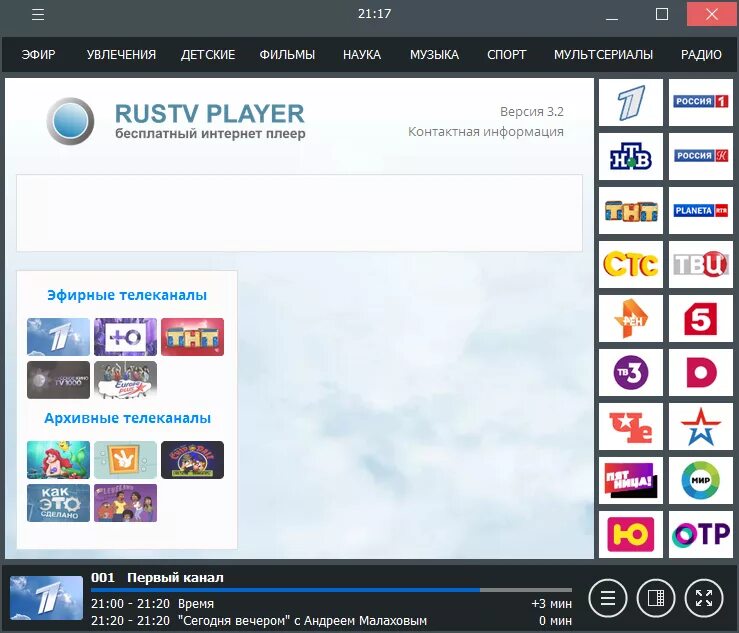This screenshot has width=739, height=633.
Task: Select the NTV channel logo
Action: point(631,156)
